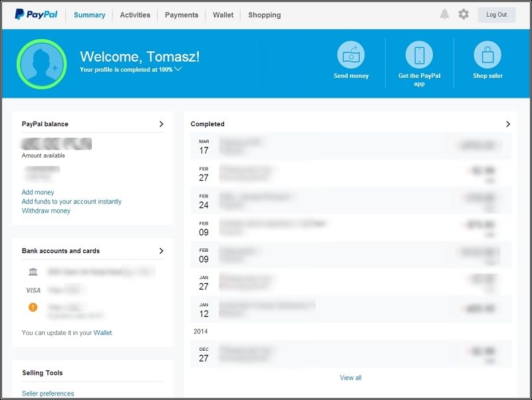The image size is (532, 400).
Task: Click the Shop safer bag icon
Action: click(x=487, y=54)
